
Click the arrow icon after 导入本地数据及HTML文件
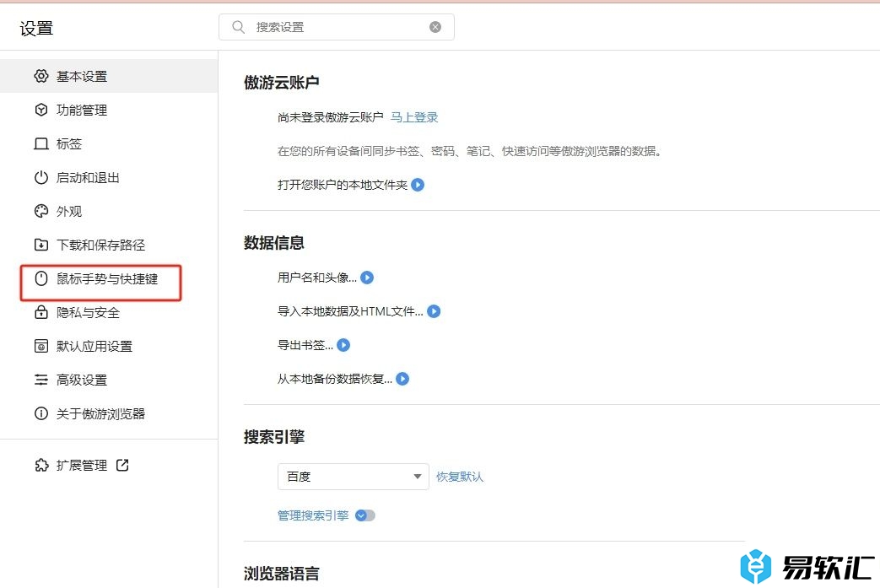coord(434,311)
